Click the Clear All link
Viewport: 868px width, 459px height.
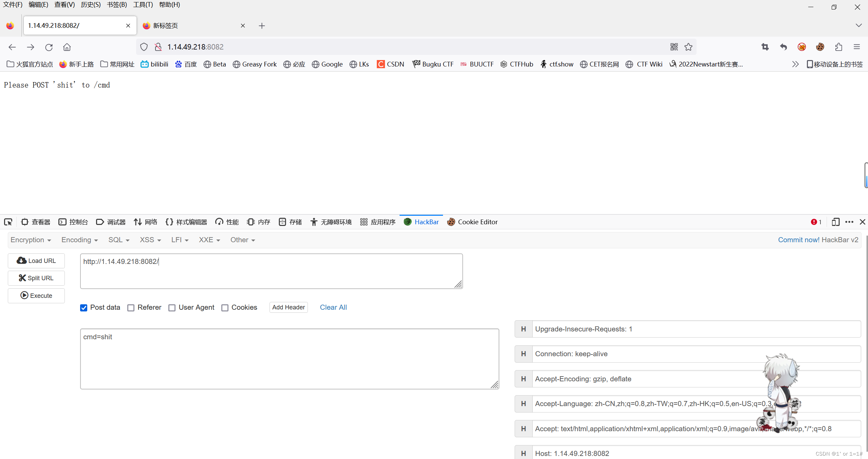(x=333, y=307)
